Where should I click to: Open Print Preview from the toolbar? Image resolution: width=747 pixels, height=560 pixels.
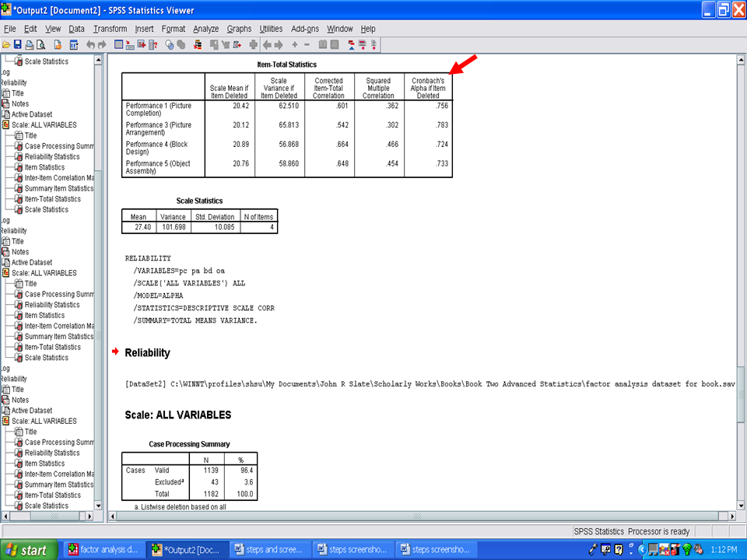pos(40,45)
